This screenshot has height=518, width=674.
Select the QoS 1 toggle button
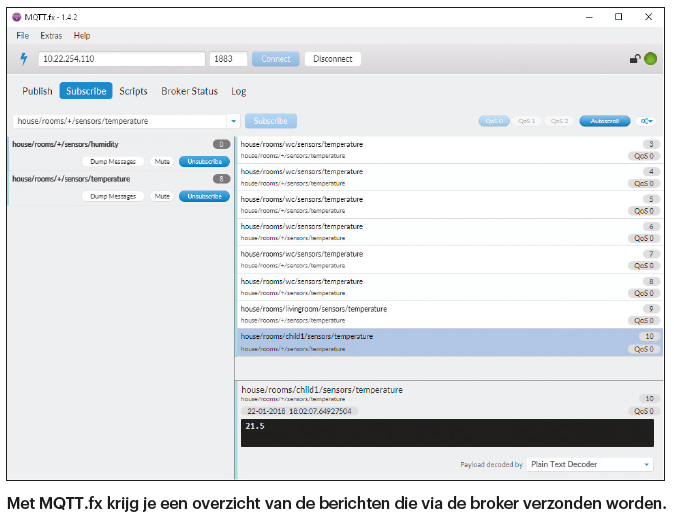point(526,121)
